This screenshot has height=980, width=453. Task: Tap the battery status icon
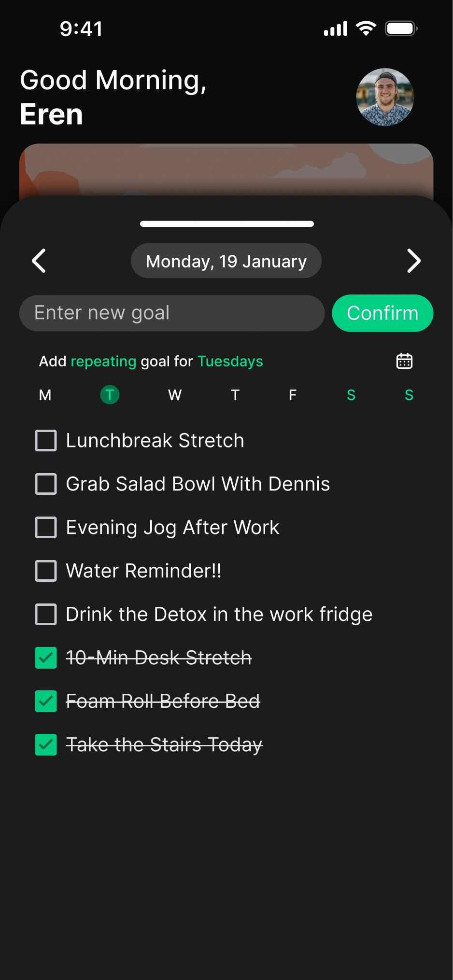(x=401, y=28)
